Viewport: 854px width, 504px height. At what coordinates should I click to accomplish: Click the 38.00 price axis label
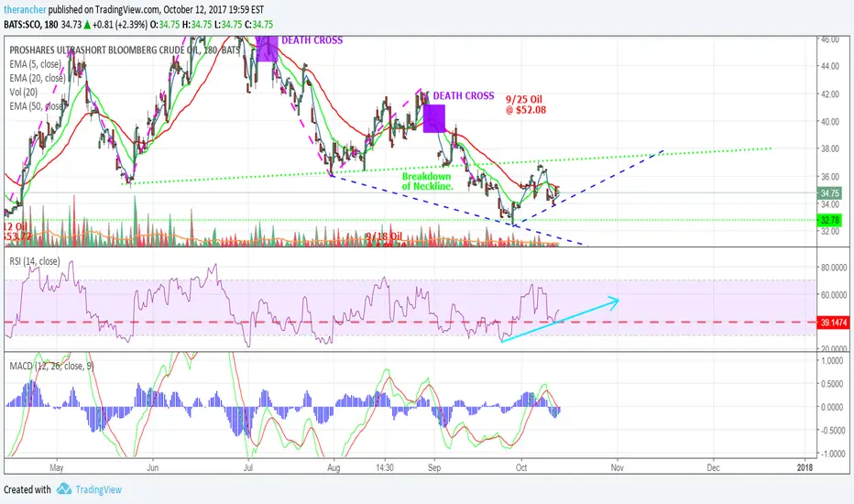tap(830, 148)
